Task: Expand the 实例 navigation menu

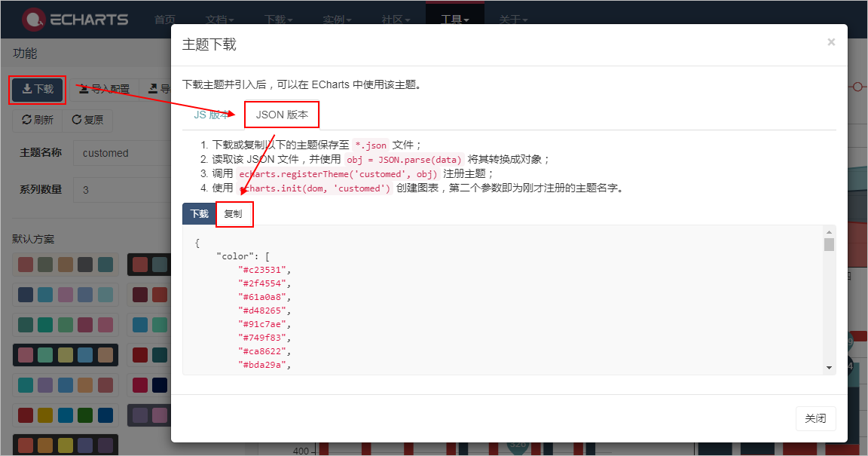Action: [x=337, y=20]
